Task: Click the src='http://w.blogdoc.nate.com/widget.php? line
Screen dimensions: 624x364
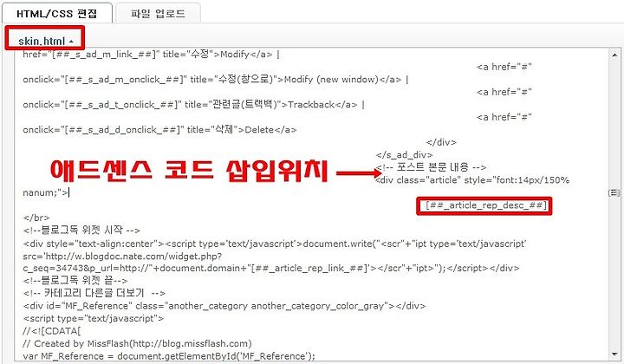Action: [x=122, y=256]
